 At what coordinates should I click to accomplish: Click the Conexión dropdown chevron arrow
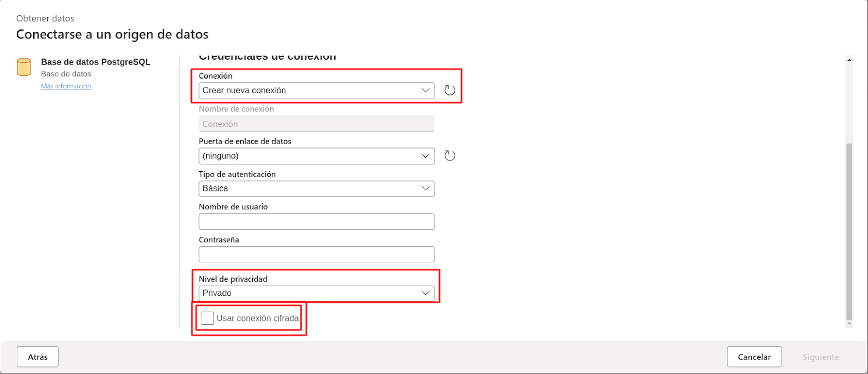click(426, 91)
